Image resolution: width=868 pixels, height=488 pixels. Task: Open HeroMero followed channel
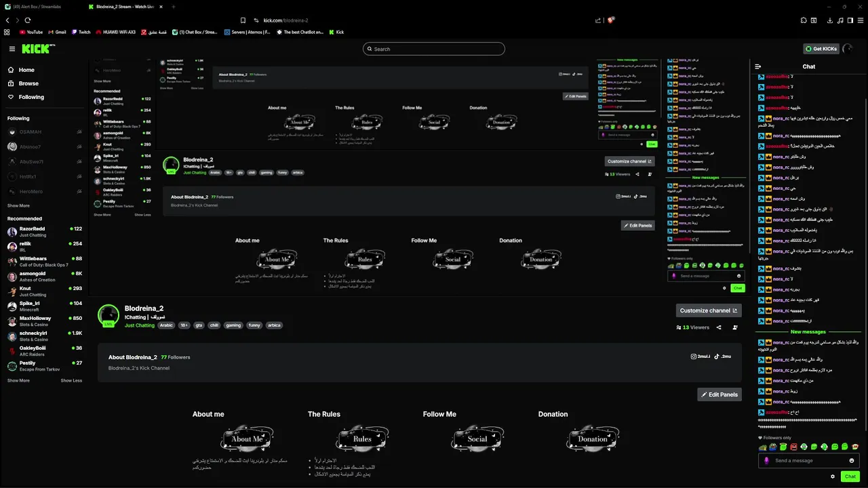[45, 191]
